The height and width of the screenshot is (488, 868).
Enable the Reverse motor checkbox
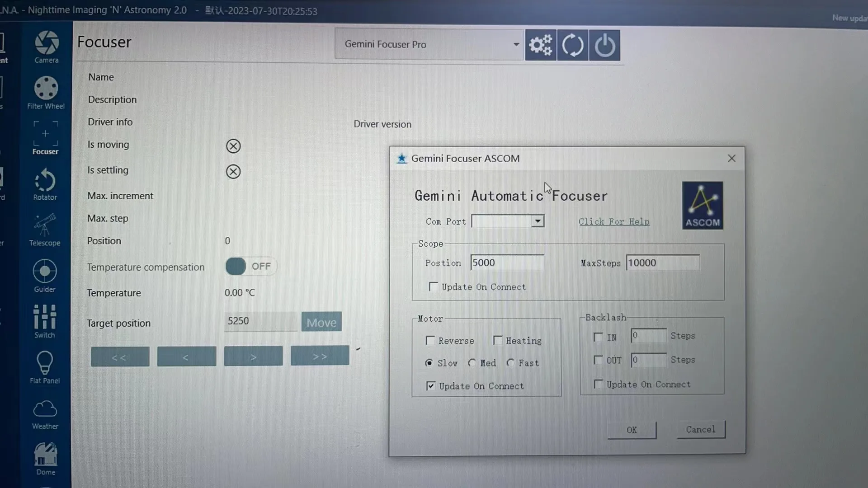[430, 341]
